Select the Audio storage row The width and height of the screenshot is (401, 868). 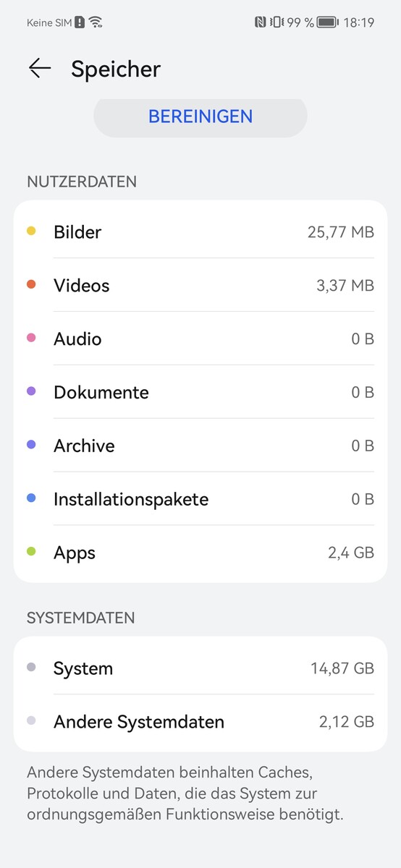200,339
